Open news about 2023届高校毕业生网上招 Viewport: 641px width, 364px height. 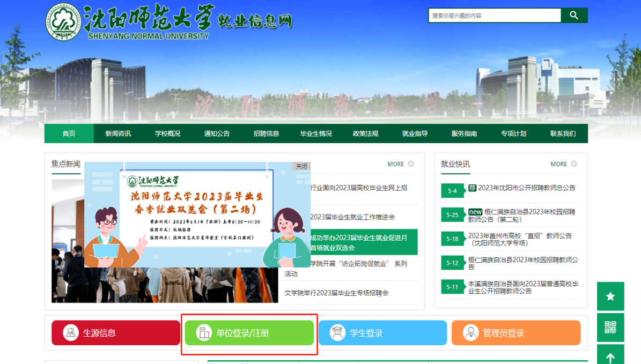[359, 188]
